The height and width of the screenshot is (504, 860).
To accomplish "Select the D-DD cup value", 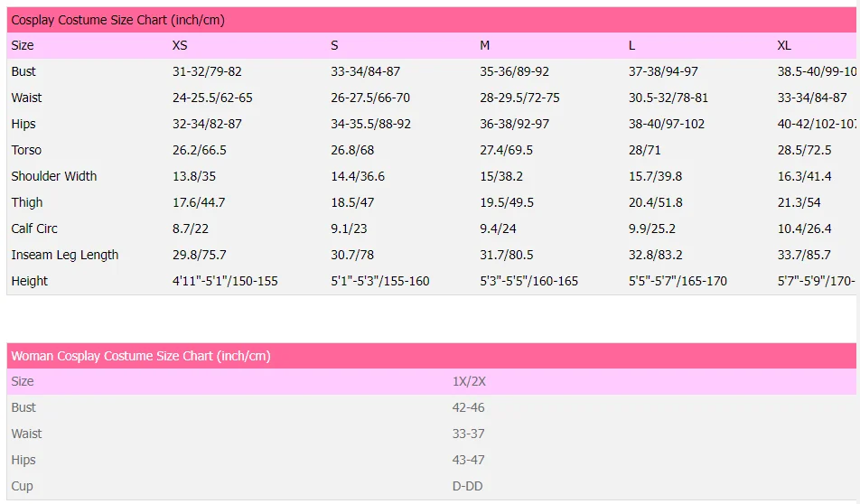I will point(467,486).
